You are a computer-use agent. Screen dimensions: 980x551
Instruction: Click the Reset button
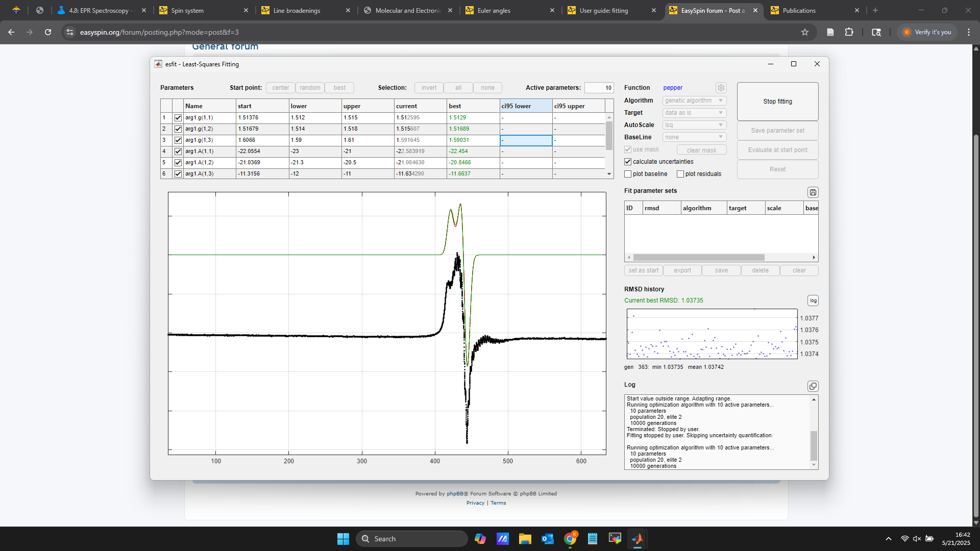pos(777,169)
